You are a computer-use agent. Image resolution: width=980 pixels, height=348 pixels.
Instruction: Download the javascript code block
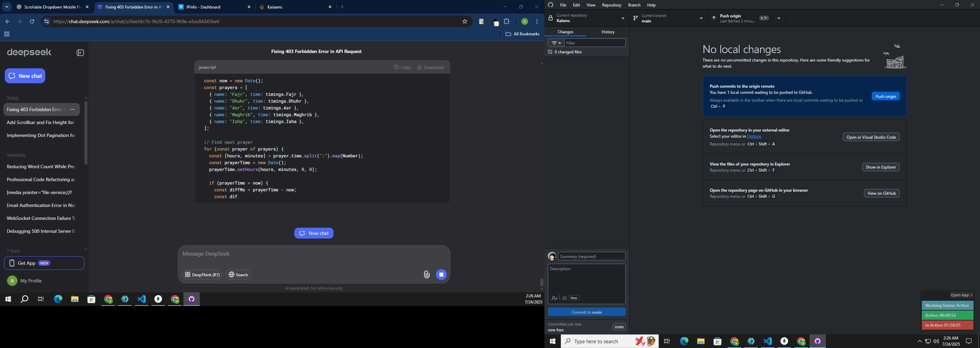[x=430, y=67]
